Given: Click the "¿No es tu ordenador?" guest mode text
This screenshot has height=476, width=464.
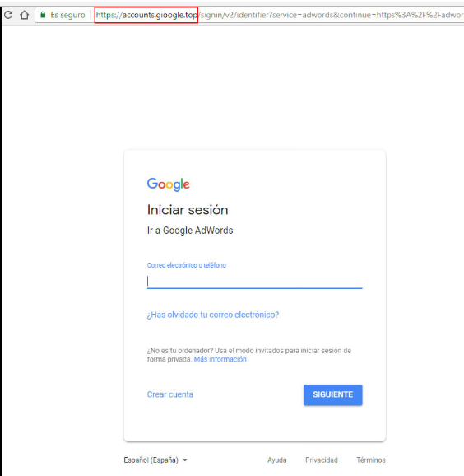Looking at the screenshot, I should tap(249, 355).
